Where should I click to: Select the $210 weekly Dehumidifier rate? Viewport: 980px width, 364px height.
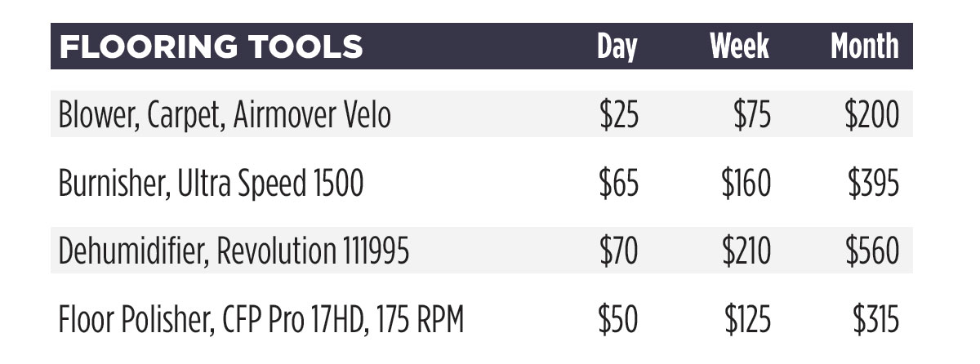click(746, 253)
